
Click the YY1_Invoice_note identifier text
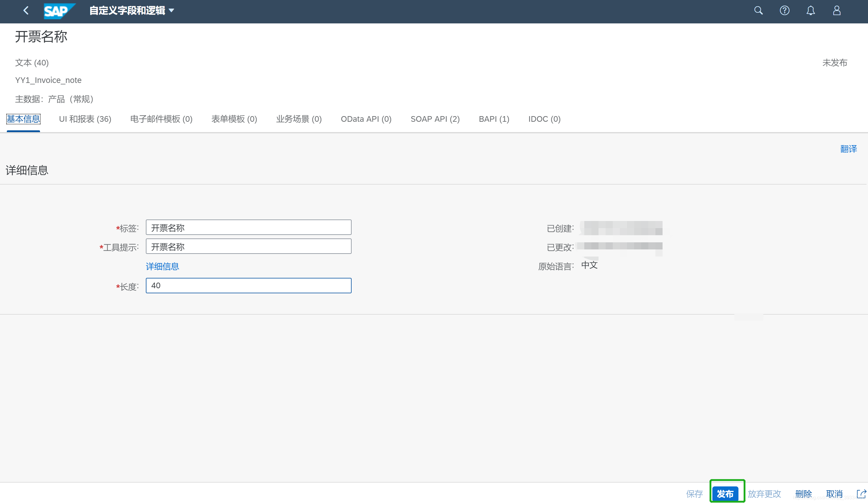(48, 80)
